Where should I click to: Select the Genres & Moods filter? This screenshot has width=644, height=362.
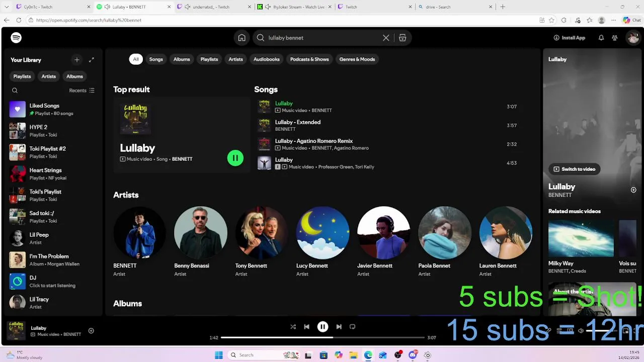click(x=357, y=59)
